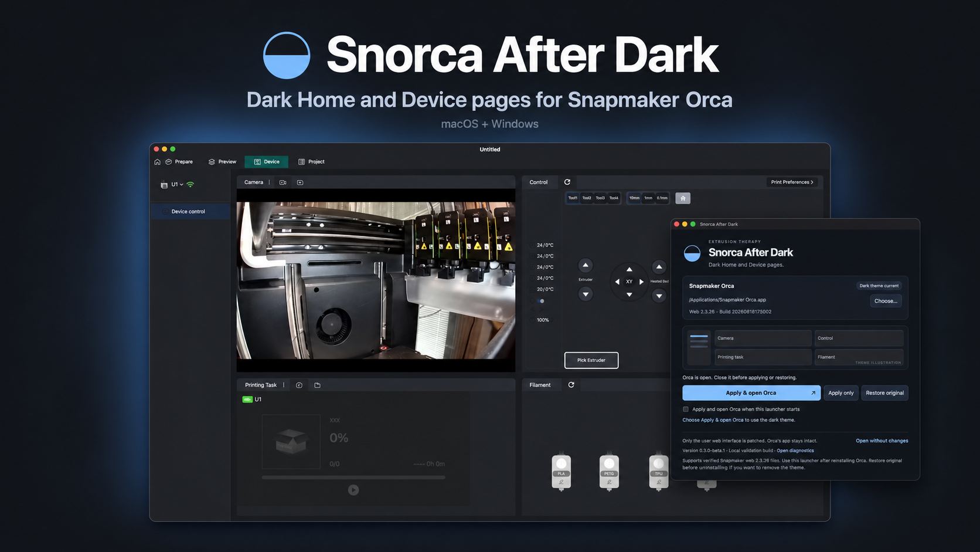Jog XY pad right
Viewport: 980px width, 552px height.
tap(642, 282)
